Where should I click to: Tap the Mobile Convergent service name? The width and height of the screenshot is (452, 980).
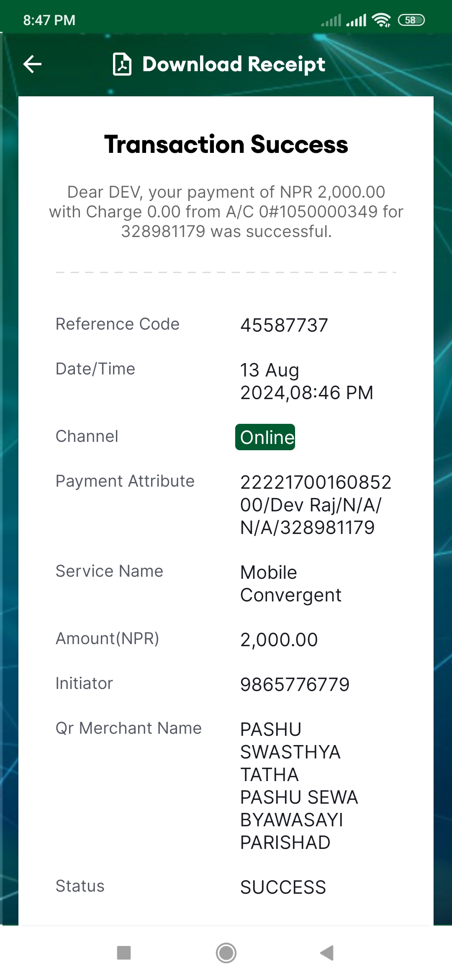pos(291,584)
